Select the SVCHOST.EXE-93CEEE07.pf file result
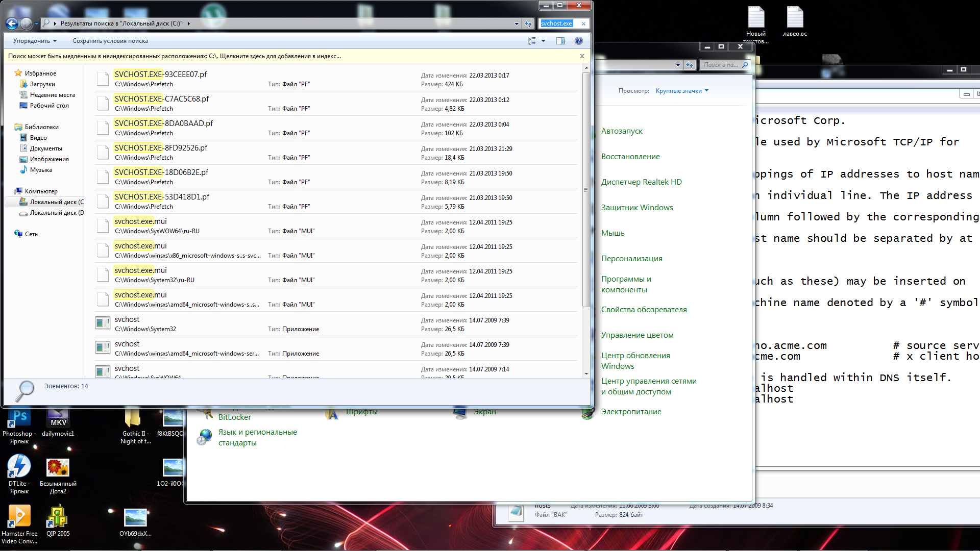 pyautogui.click(x=160, y=74)
